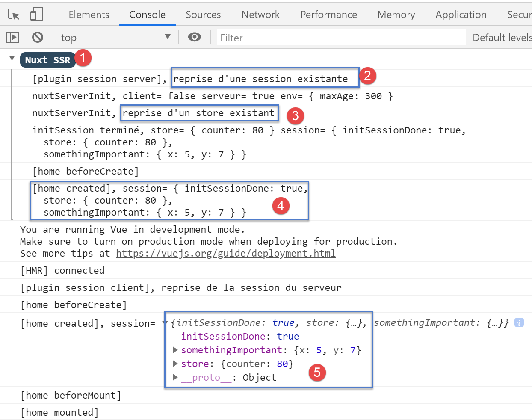Open the Performance tab
Image resolution: width=532 pixels, height=420 pixels.
click(x=328, y=15)
